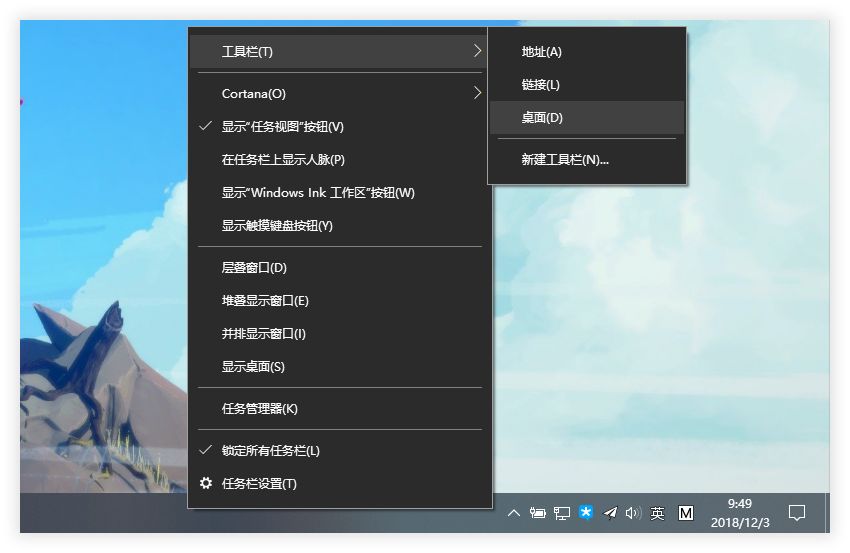This screenshot has width=850, height=553.
Task: Choose 层叠窗口(D) from the menu
Action: tap(340, 268)
